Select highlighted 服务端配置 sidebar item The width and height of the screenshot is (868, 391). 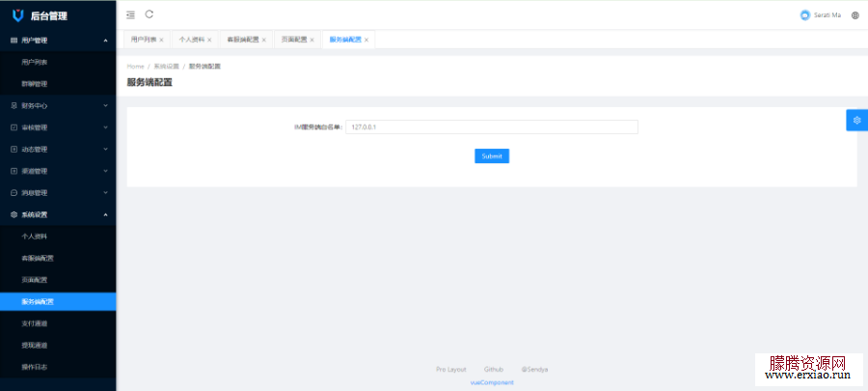[x=58, y=302]
